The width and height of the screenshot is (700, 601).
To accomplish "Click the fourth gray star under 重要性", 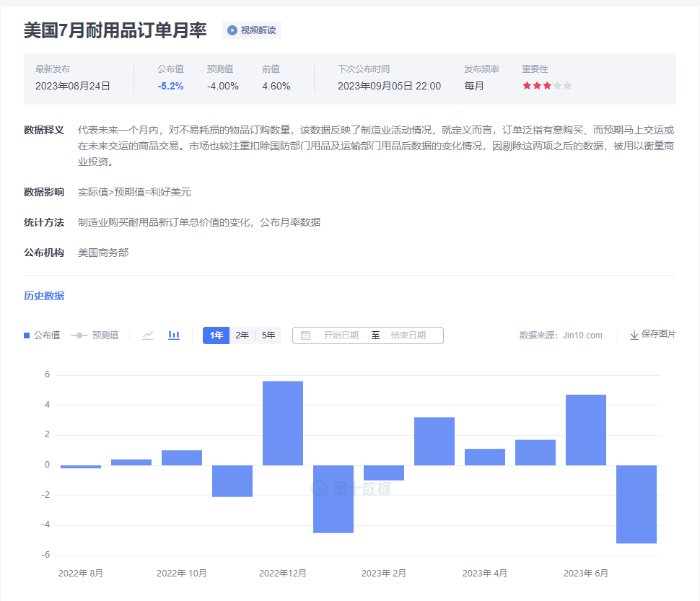I will 557,85.
